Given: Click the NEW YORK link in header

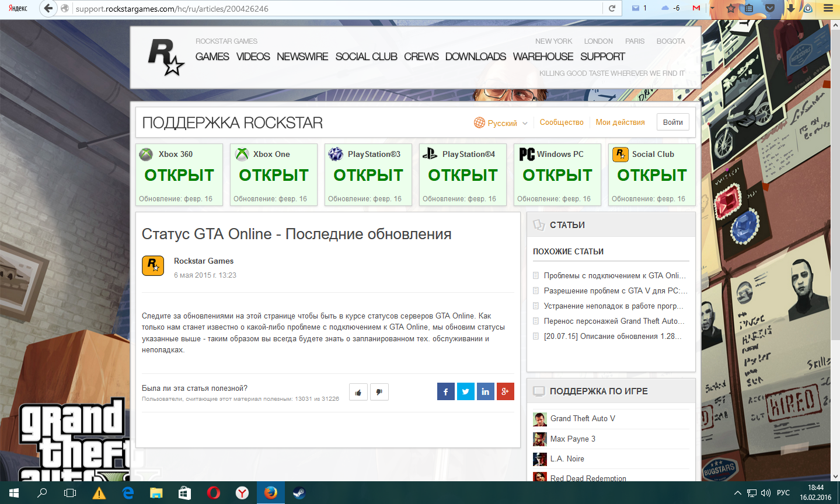Looking at the screenshot, I should click(x=553, y=41).
